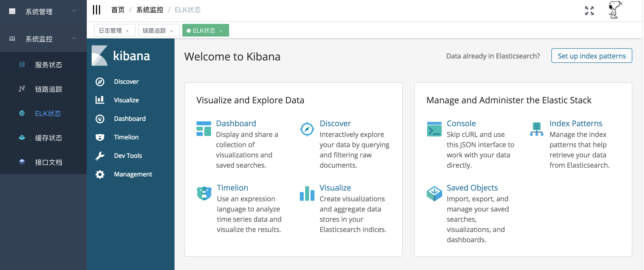Viewport: 644px width, 270px height.
Task: Click the Set up index patterns button
Action: [592, 56]
